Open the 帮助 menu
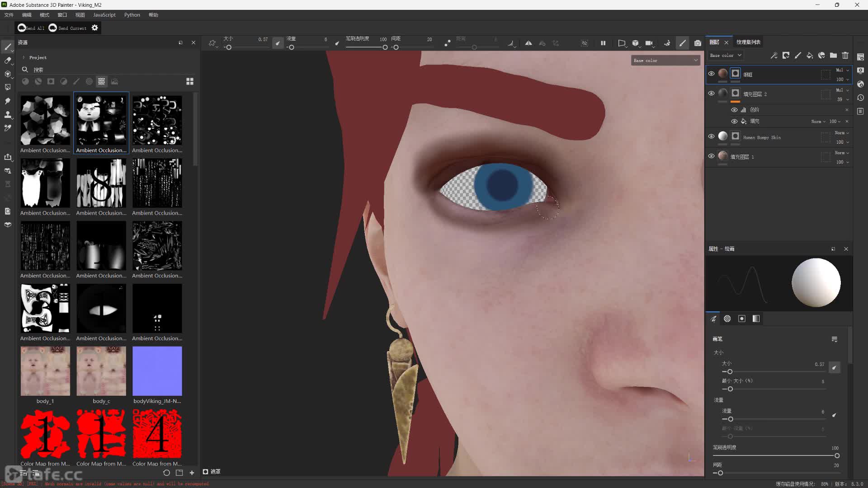 (154, 15)
